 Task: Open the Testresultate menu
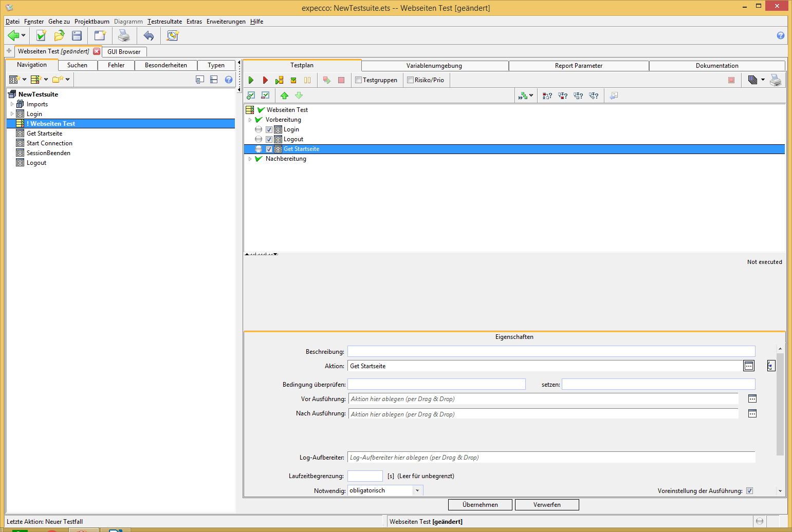coord(164,22)
